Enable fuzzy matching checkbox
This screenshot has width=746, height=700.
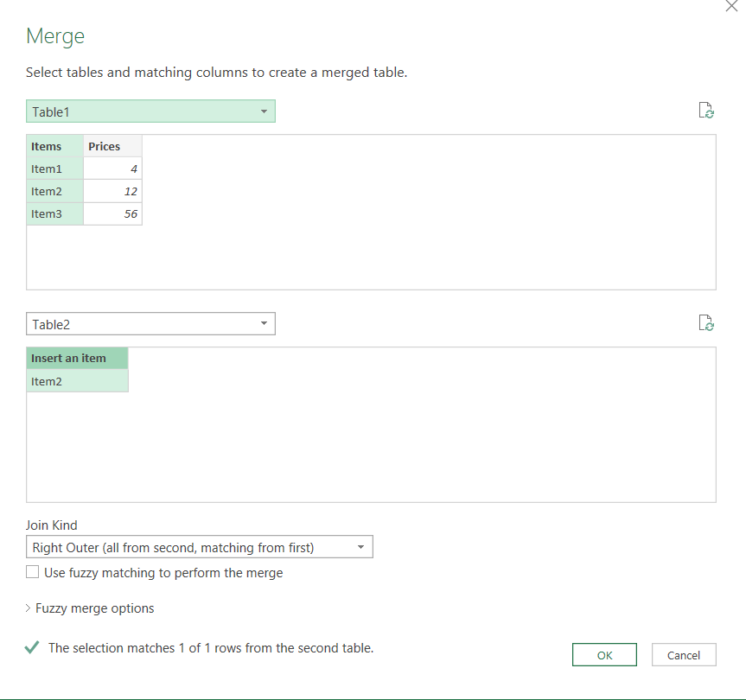[x=33, y=572]
